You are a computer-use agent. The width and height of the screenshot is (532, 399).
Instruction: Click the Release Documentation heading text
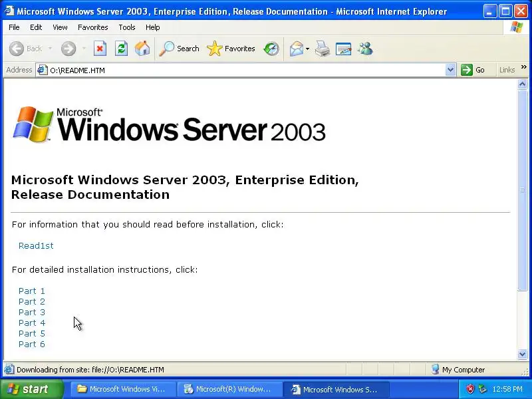coord(90,195)
